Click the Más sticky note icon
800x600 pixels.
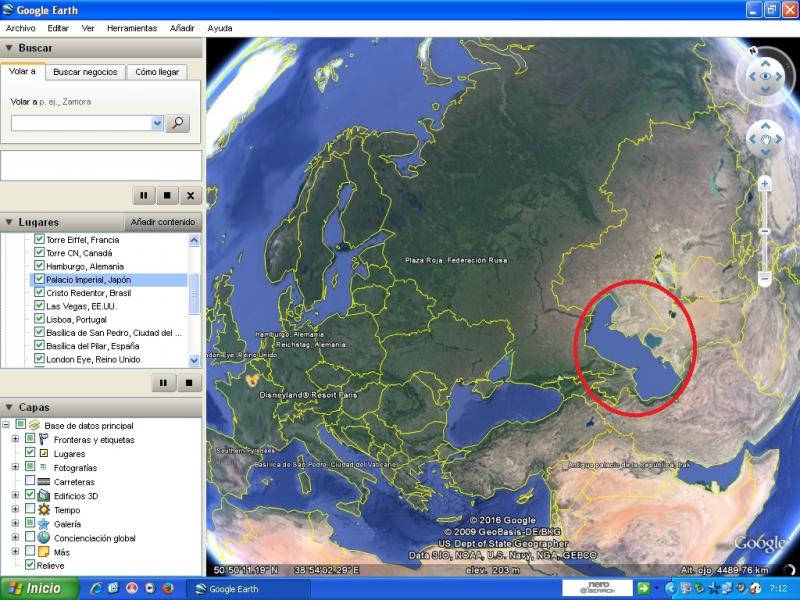pos(44,552)
